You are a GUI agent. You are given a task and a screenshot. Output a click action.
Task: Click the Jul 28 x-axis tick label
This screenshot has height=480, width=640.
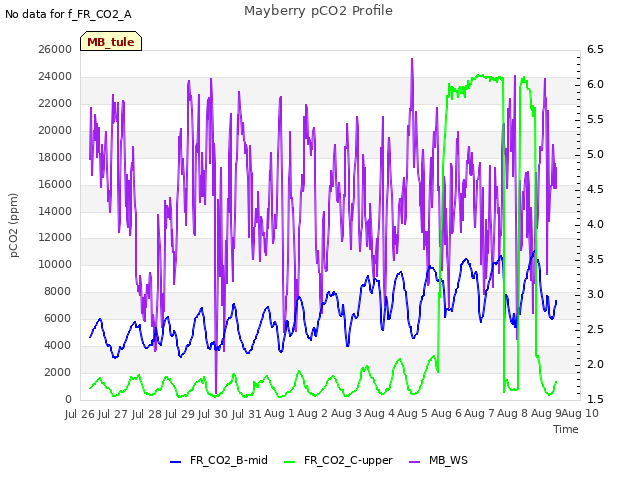(x=147, y=414)
